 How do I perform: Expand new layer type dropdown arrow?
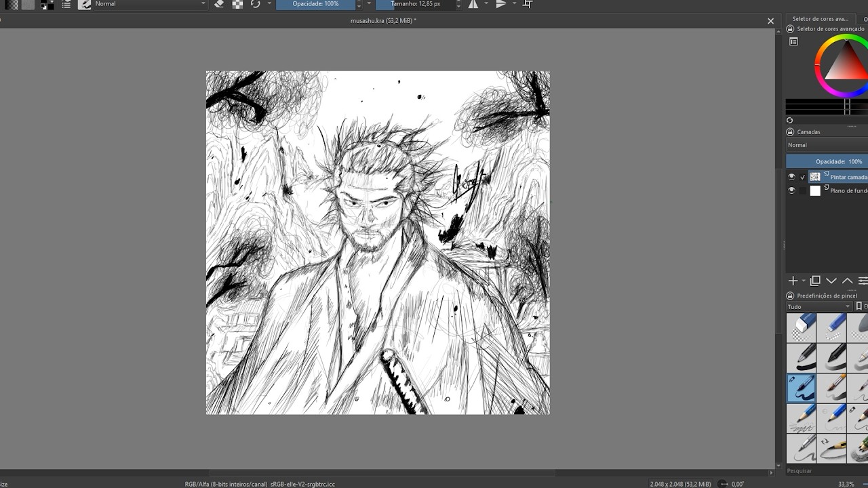point(804,281)
